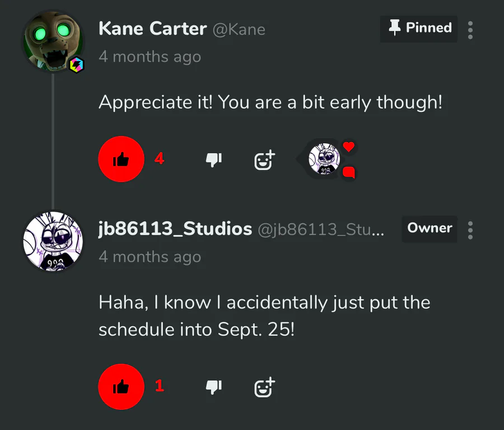
Task: Click the Owner badge
Action: 430,228
